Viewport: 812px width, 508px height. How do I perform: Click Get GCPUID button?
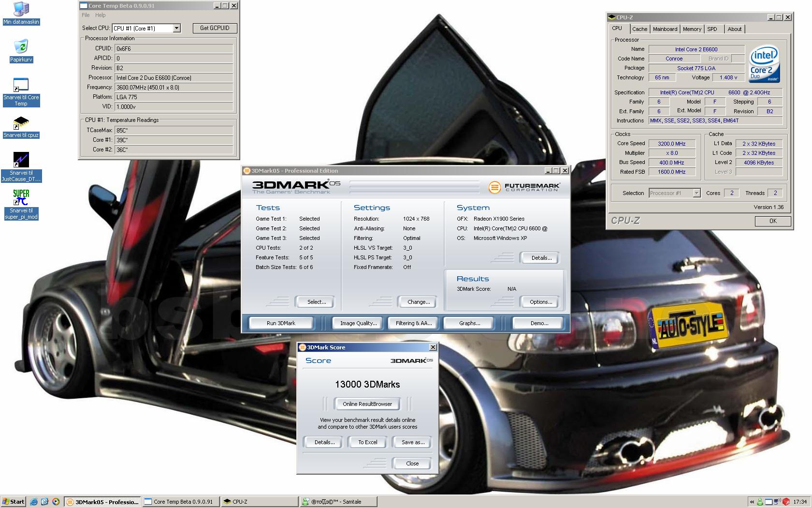click(x=215, y=28)
